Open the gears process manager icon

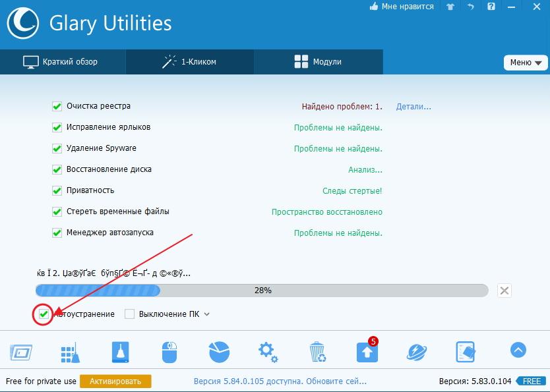[268, 352]
